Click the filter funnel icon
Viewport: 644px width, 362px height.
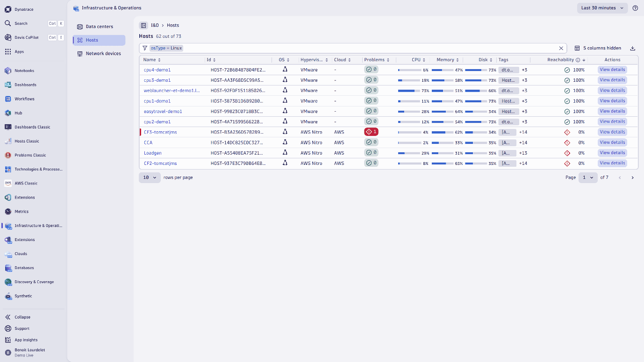[x=145, y=48]
